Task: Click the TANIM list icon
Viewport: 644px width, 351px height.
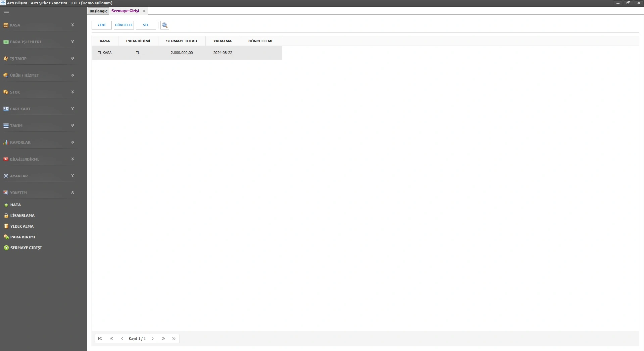Action: [x=6, y=126]
